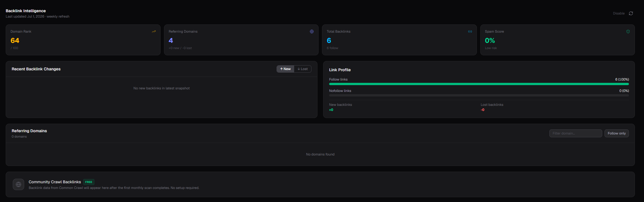Switch to the New backlink changes tab
The width and height of the screenshot is (644, 202).
pyautogui.click(x=285, y=69)
